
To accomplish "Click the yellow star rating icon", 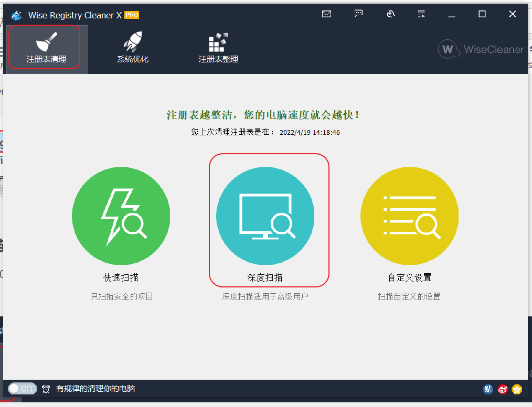I will [516, 389].
